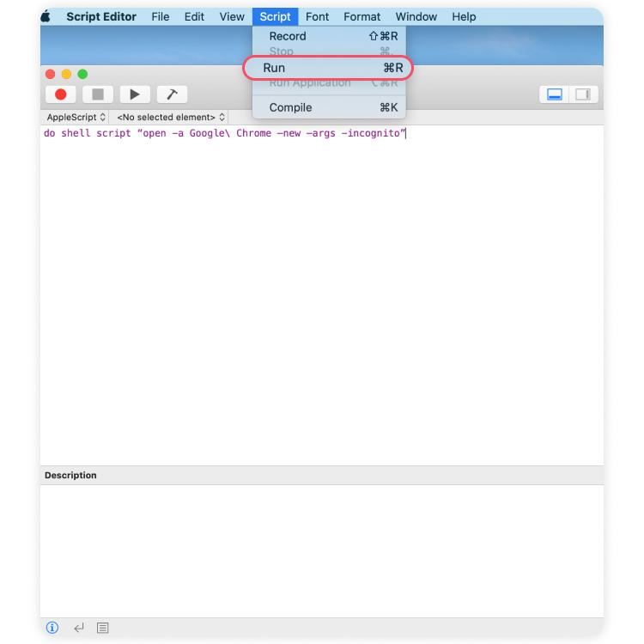This screenshot has height=644, width=644.
Task: Toggle the bottom accessory pane view
Action: [x=554, y=94]
